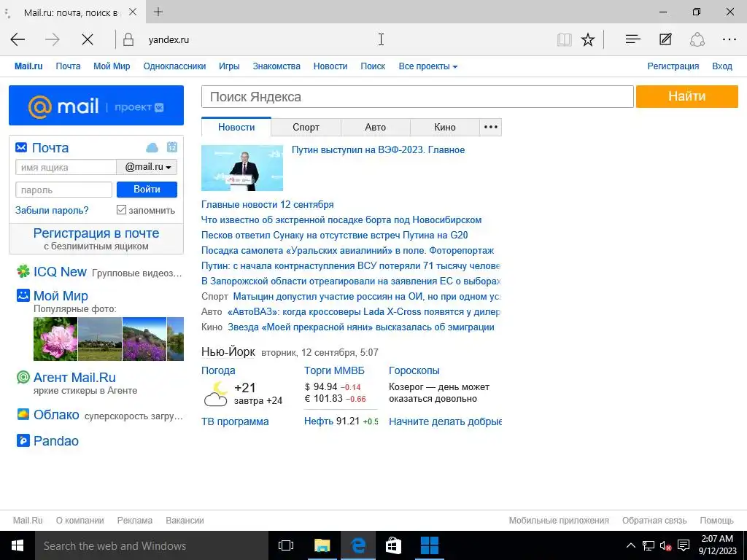Open File Explorer from taskbar
This screenshot has height=560, width=747.
(x=322, y=545)
